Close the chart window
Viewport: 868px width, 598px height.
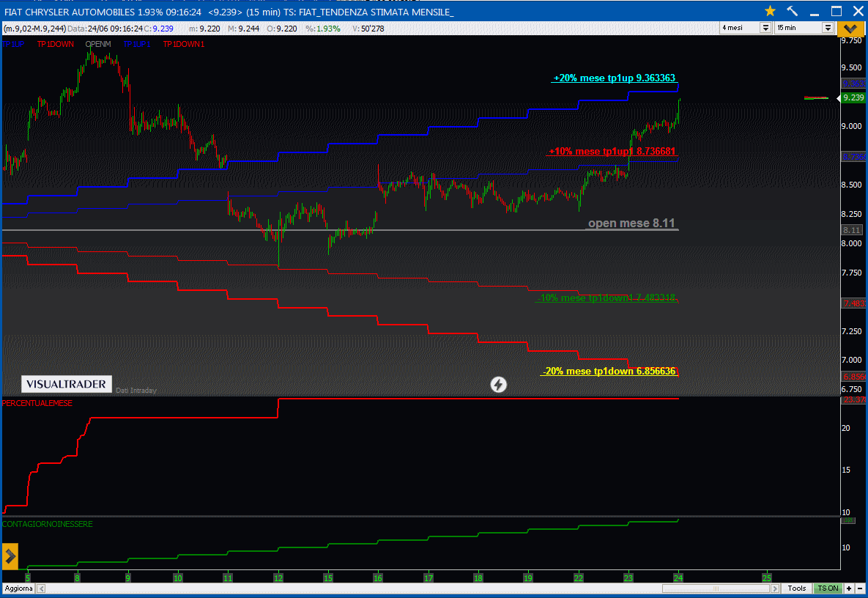pos(858,11)
